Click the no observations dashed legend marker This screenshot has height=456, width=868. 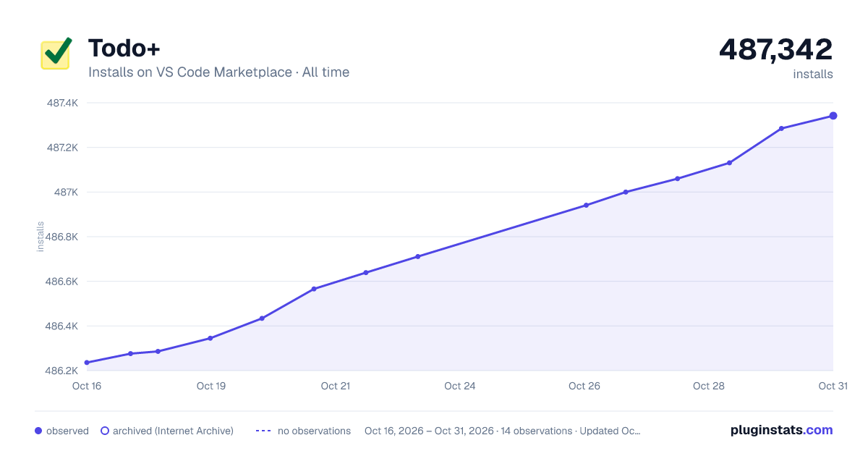(x=263, y=431)
